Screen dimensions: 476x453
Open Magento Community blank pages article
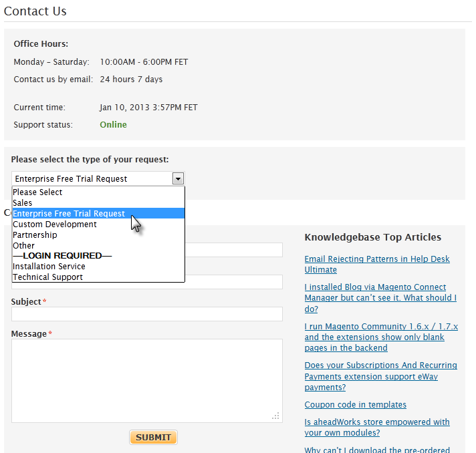381,337
